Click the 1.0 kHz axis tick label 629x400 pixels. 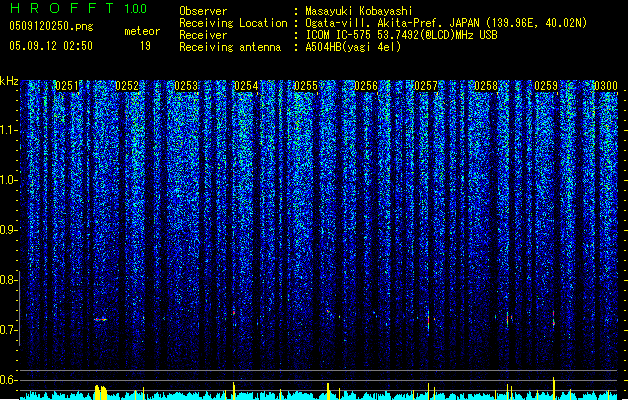click(x=9, y=180)
